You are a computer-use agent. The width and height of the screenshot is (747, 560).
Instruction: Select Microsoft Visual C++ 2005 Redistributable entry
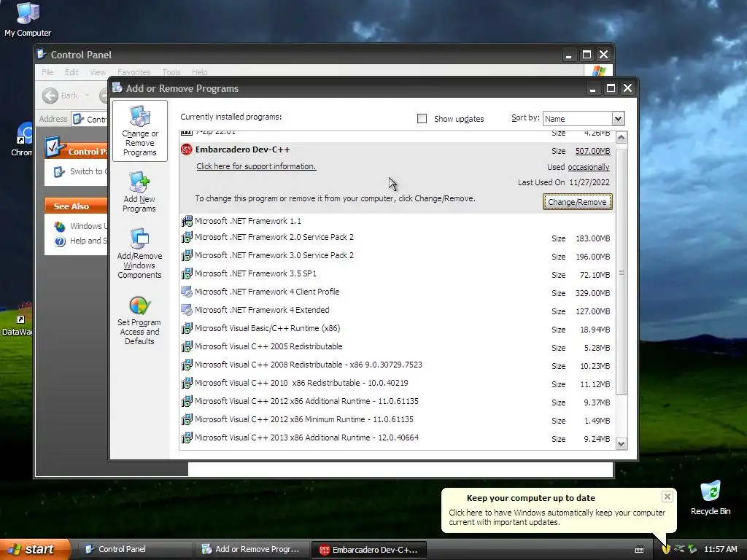[x=398, y=346]
